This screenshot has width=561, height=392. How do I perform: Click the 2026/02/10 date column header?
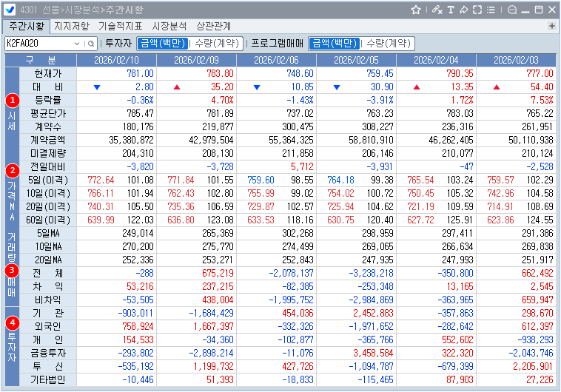pos(116,60)
